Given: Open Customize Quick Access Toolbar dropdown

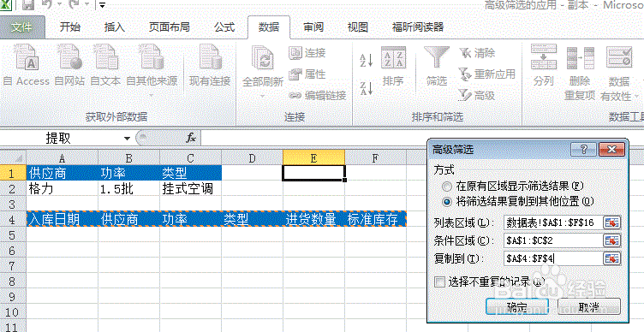Looking at the screenshot, I should point(102,5).
